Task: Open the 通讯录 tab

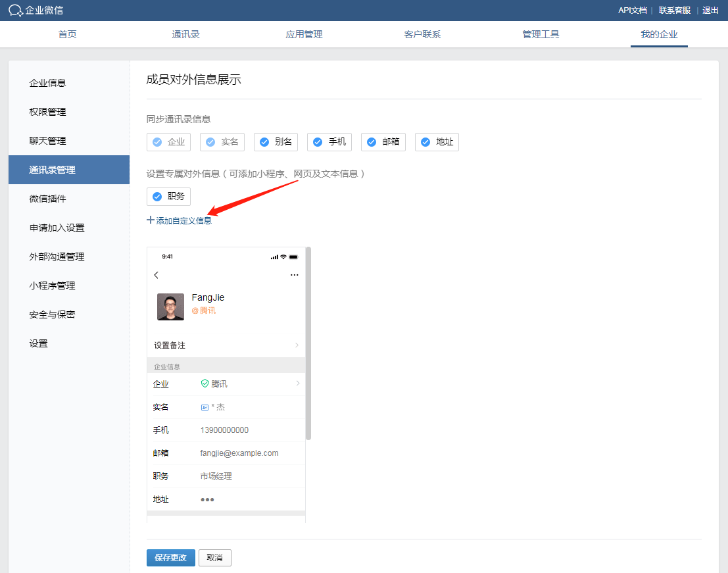Action: 185,34
